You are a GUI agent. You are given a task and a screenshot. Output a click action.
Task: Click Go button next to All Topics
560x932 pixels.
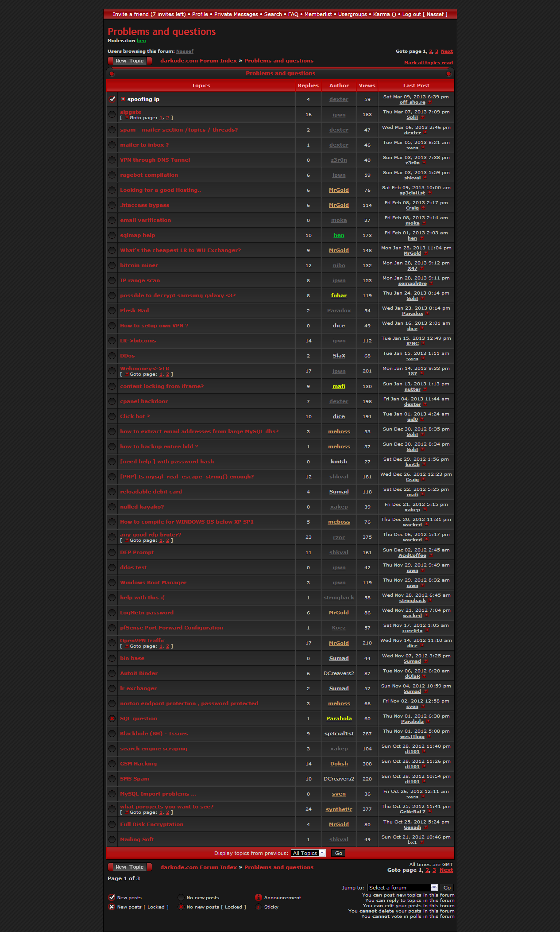coord(339,853)
